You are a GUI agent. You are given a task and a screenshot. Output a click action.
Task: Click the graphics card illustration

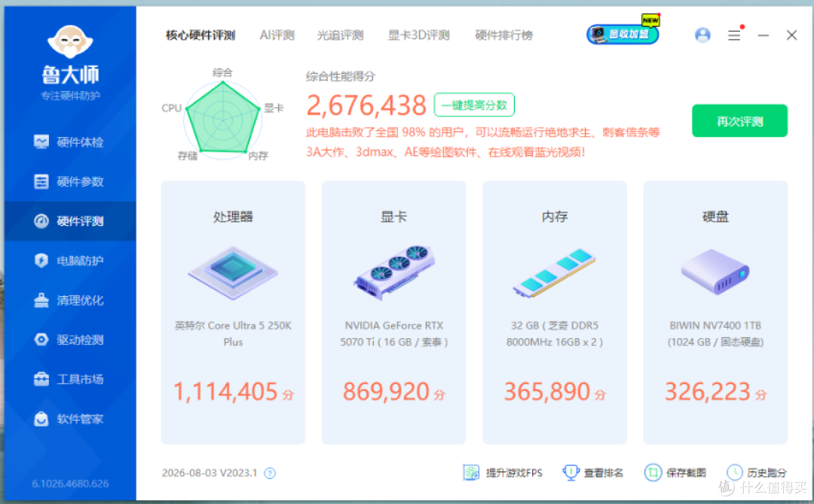(394, 273)
